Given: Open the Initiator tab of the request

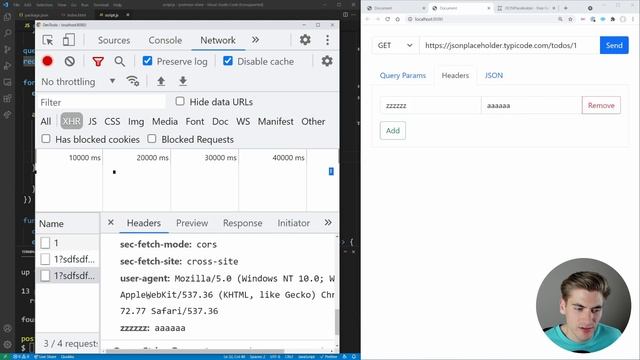Looking at the screenshot, I should (293, 223).
